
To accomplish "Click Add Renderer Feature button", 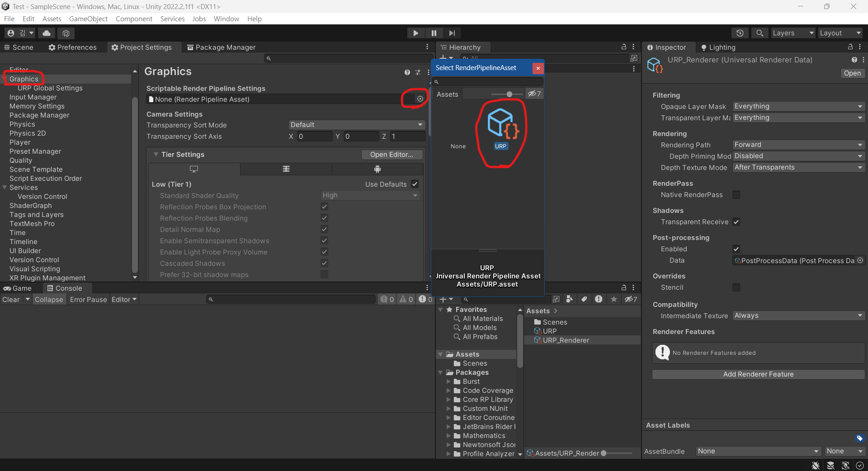I will coord(758,374).
